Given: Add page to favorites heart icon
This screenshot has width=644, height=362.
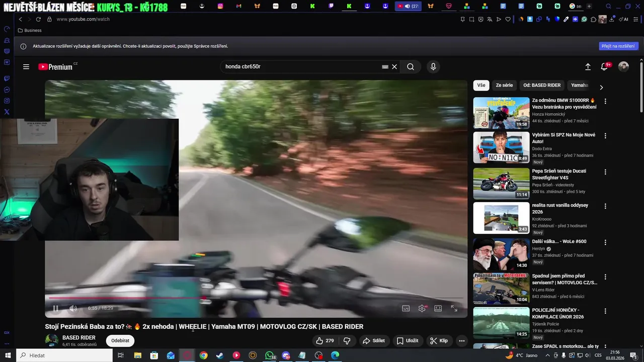Looking at the screenshot, I should coord(508,19).
